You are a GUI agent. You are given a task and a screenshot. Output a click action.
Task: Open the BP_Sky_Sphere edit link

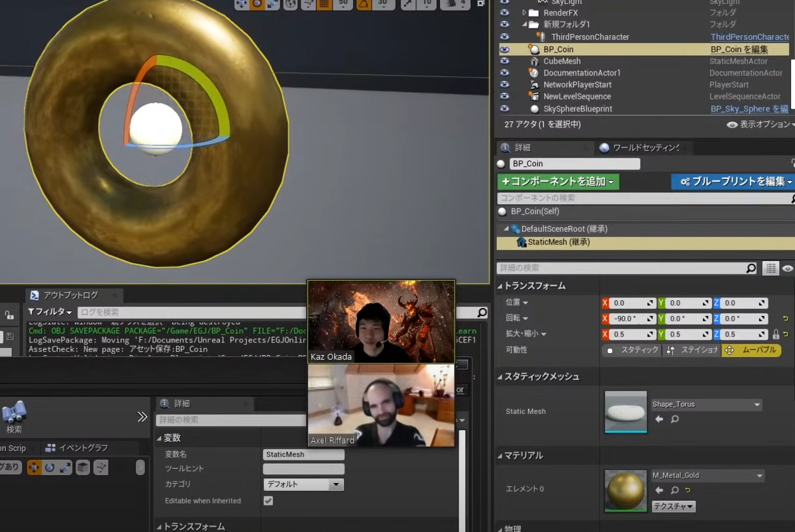tap(749, 109)
